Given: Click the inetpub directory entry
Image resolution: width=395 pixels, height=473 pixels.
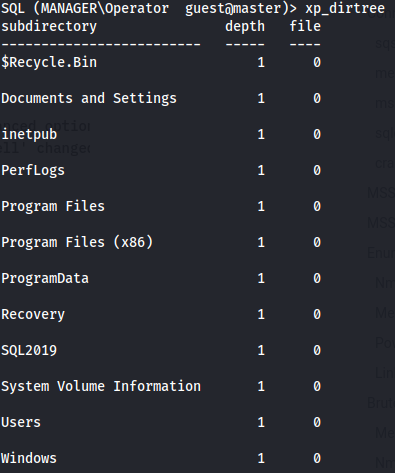Looking at the screenshot, I should pyautogui.click(x=29, y=134).
